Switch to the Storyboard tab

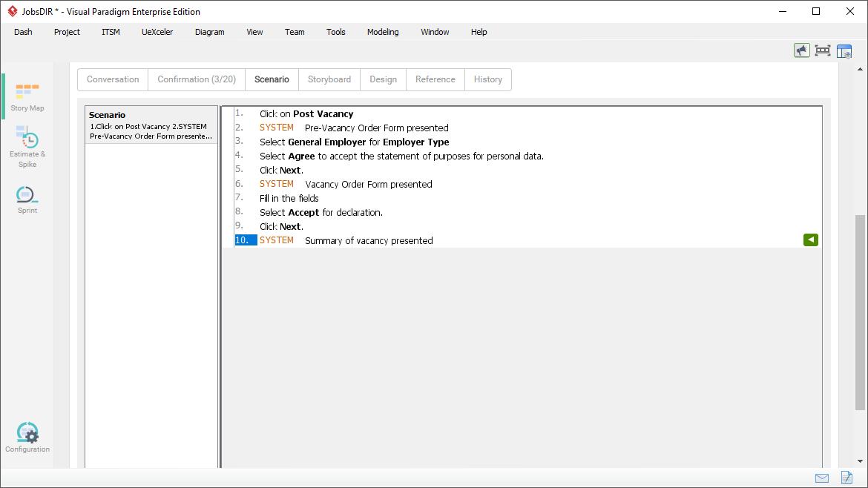click(329, 79)
